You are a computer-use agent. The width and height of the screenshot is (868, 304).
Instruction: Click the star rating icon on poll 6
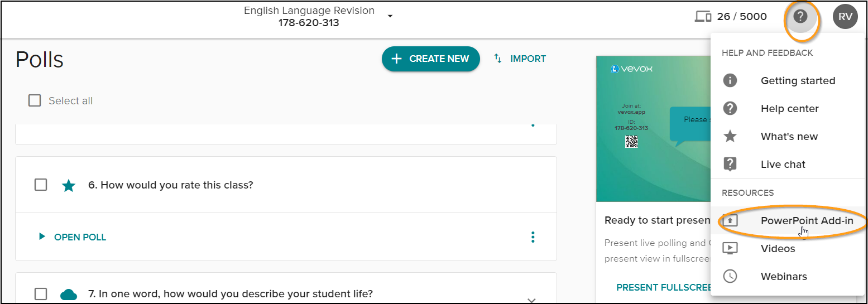69,185
